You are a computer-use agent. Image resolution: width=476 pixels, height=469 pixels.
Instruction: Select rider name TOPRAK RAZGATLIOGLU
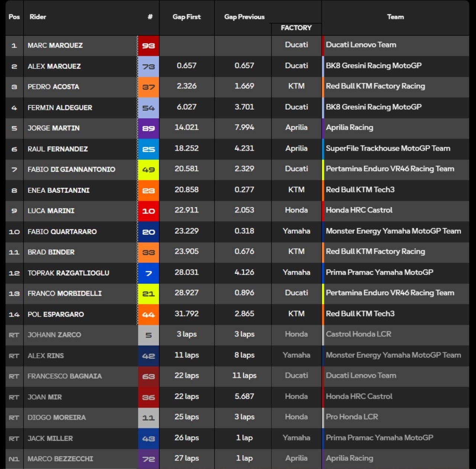68,273
